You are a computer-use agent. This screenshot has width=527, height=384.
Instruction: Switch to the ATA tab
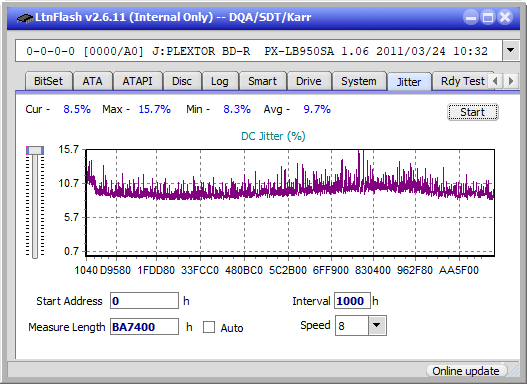pyautogui.click(x=92, y=81)
